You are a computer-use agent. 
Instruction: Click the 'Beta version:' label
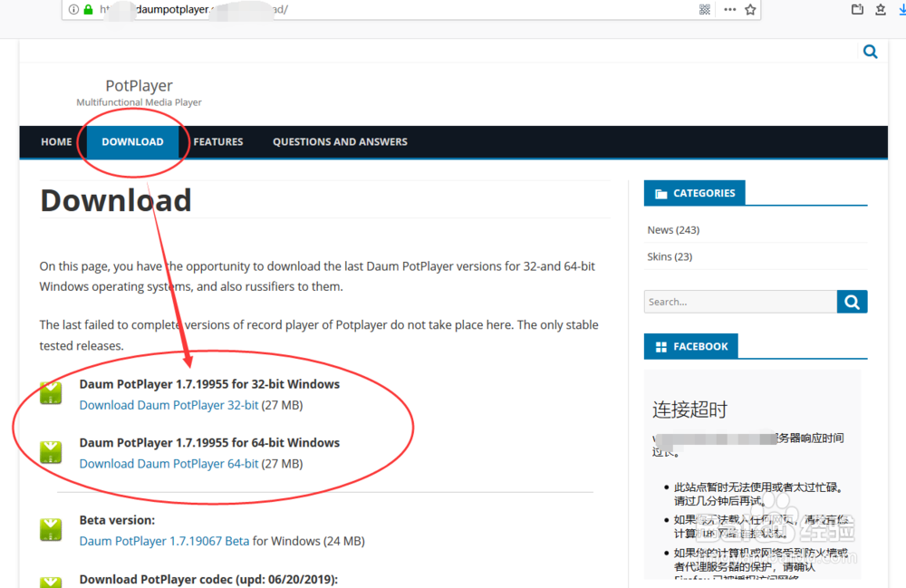tap(117, 520)
